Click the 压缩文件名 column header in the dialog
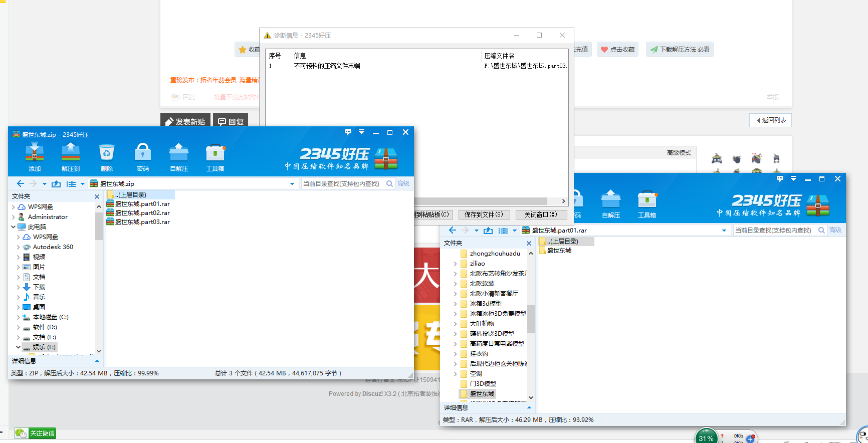The width and height of the screenshot is (868, 443). 525,56
